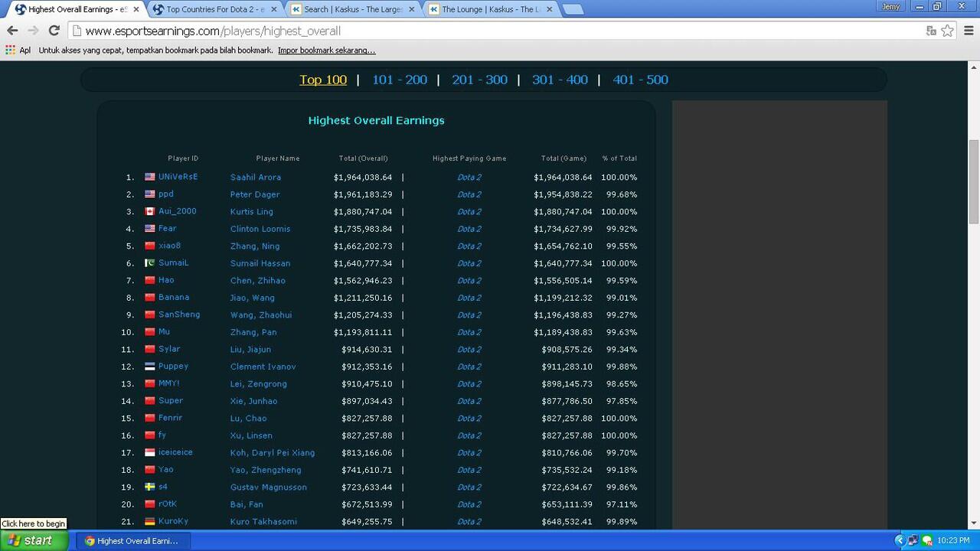Viewport: 980px width, 551px height.
Task: Open the Apps shortcut in bookmarks bar
Action: coord(18,51)
